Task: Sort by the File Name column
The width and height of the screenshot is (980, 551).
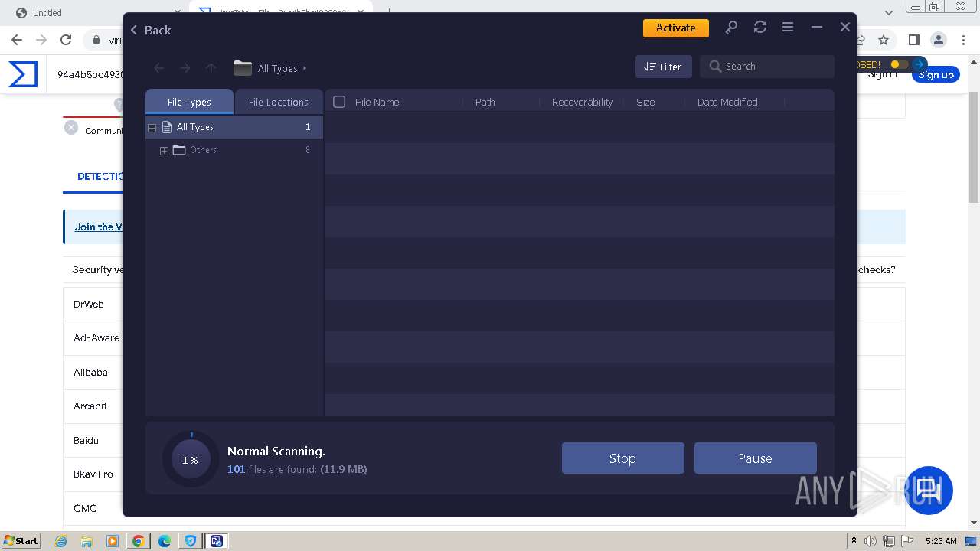Action: click(377, 102)
